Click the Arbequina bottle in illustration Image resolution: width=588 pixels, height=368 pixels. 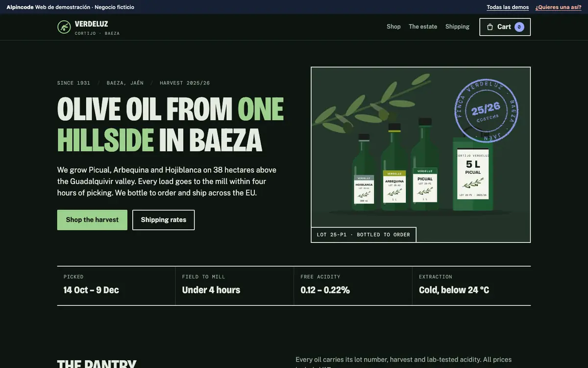pos(394,168)
